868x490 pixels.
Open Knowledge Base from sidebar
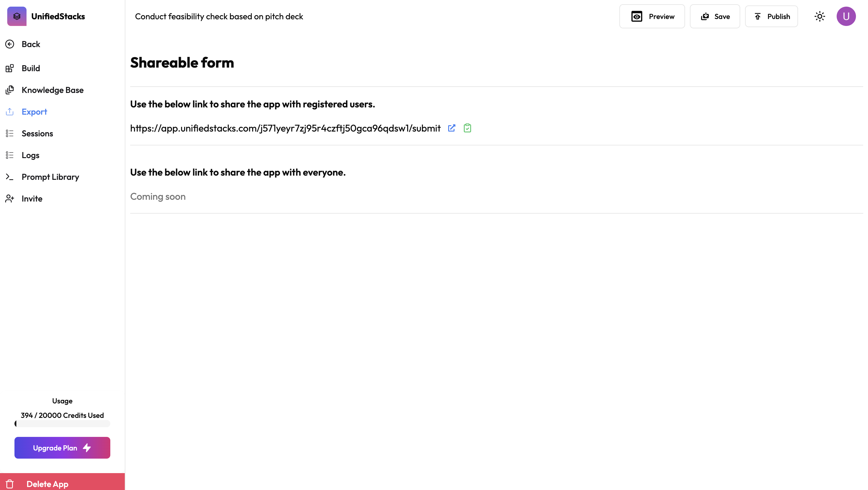click(x=52, y=90)
